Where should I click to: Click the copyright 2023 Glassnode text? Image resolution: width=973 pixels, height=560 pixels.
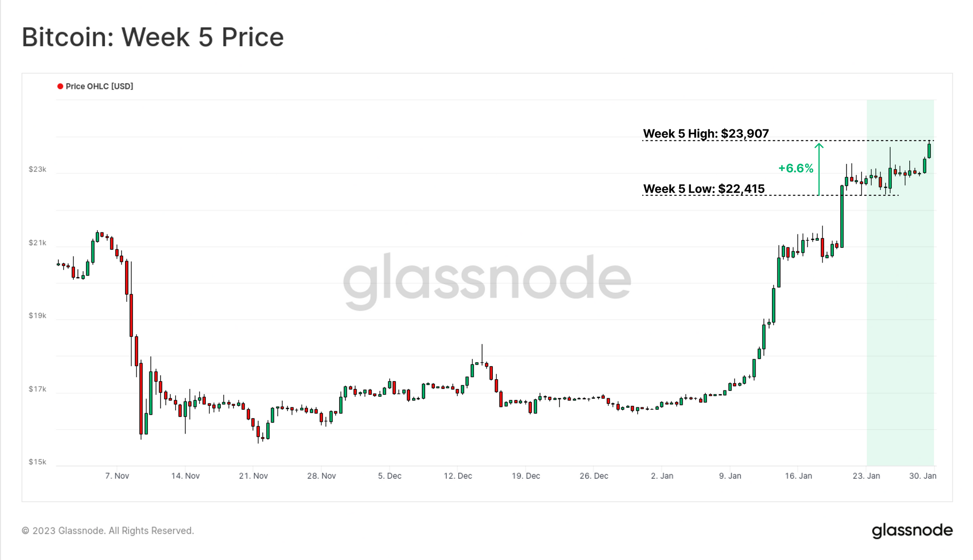click(108, 531)
